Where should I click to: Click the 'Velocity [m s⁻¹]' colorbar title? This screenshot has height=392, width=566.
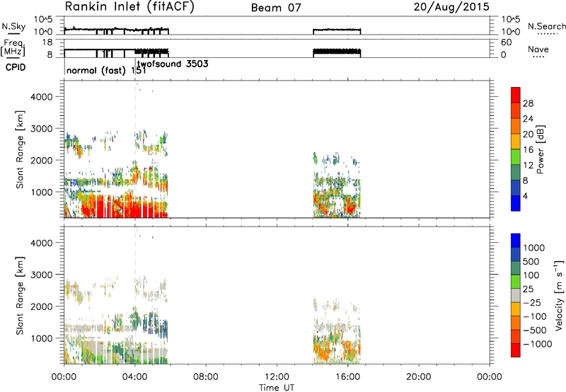tap(559, 295)
